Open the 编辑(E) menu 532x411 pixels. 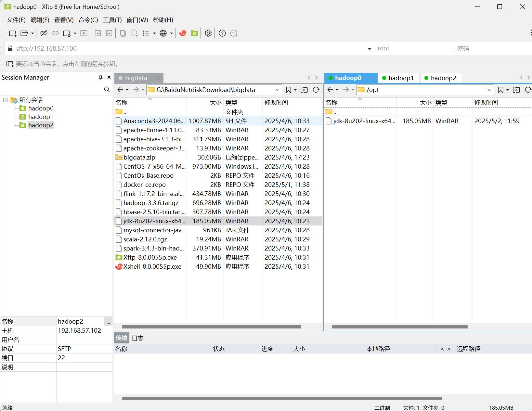(40, 20)
